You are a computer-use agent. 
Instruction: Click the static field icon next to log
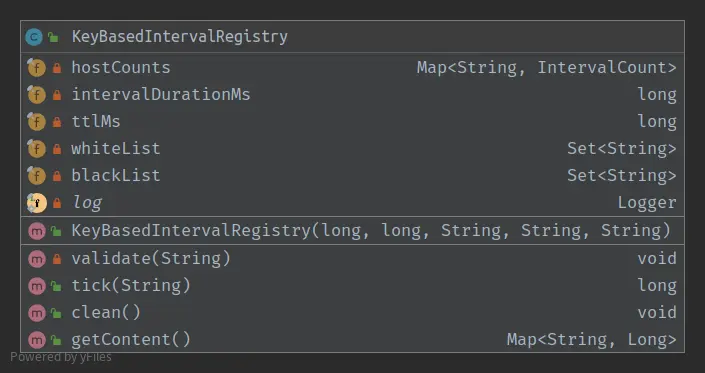pyautogui.click(x=36, y=203)
